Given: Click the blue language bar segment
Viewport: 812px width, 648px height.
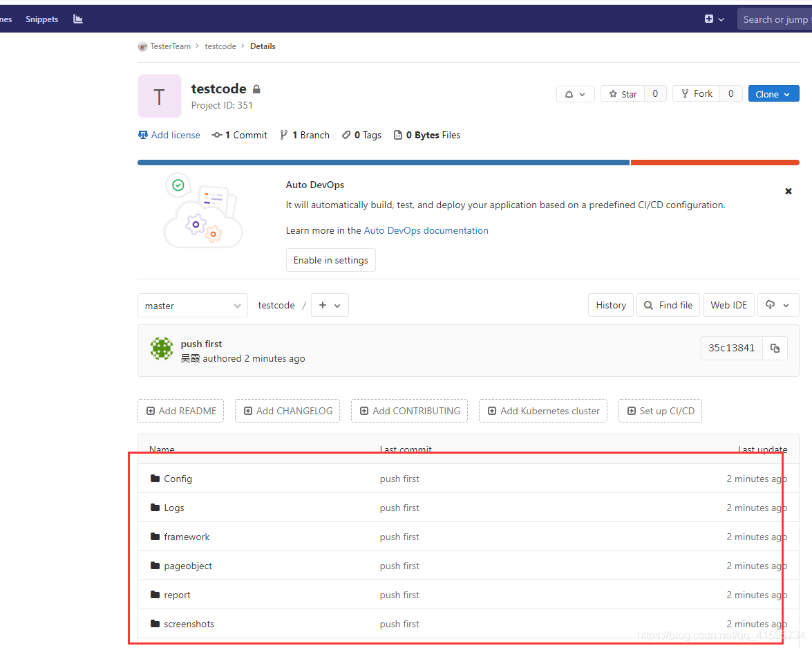Looking at the screenshot, I should pyautogui.click(x=384, y=163).
